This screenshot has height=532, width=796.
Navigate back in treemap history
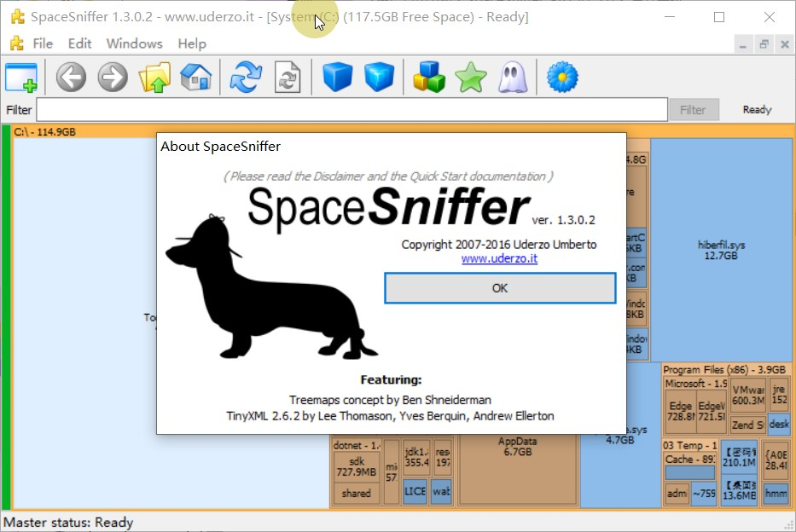pyautogui.click(x=71, y=77)
